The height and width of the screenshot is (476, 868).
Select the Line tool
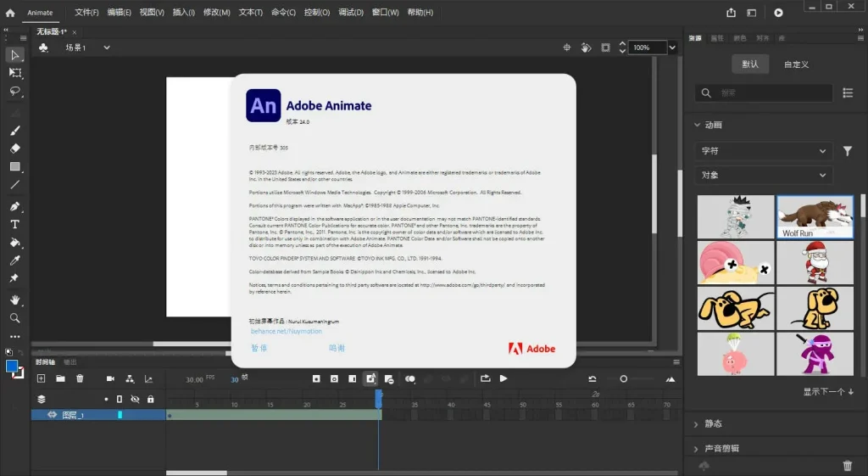pos(15,185)
